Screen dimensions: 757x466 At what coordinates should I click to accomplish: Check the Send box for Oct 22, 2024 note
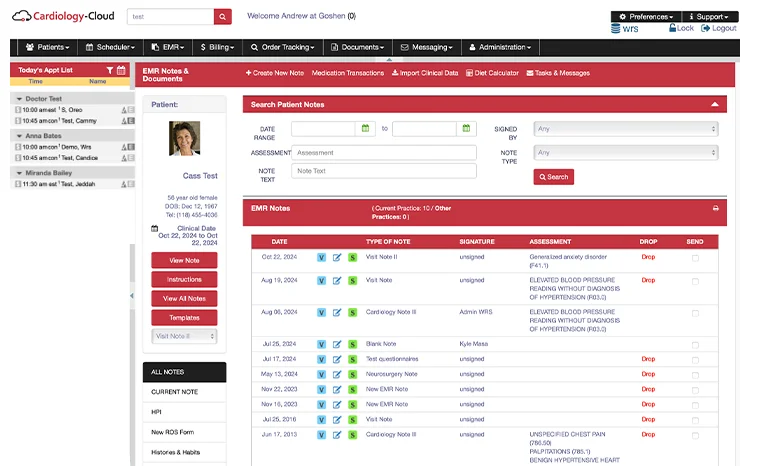point(695,258)
